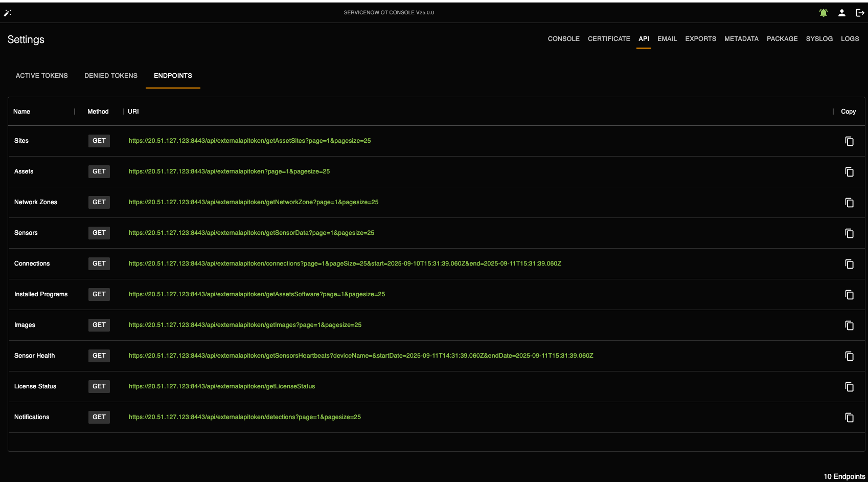The image size is (868, 482).
Task: Select the Sensor Health row name
Action: [34, 356]
